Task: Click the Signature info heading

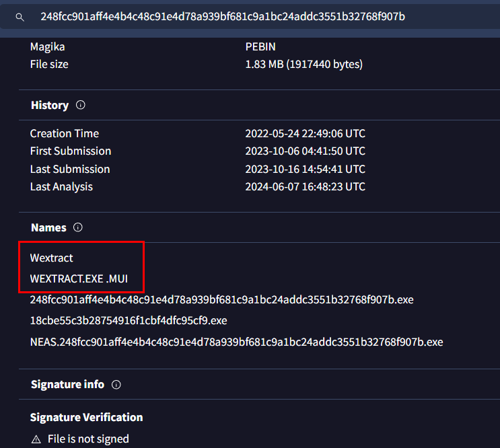Action: click(67, 385)
